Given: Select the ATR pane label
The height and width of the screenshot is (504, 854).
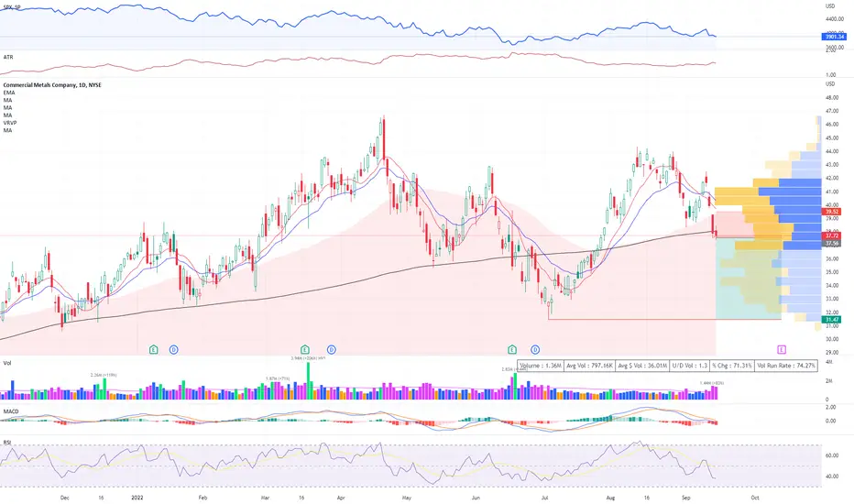Looking at the screenshot, I should pos(8,57).
